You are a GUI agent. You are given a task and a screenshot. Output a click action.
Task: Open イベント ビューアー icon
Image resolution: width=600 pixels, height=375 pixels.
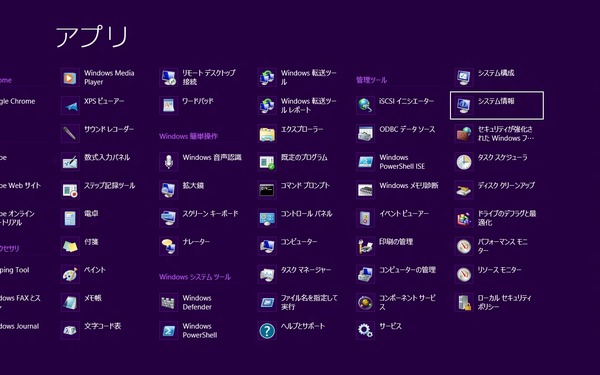pyautogui.click(x=365, y=218)
